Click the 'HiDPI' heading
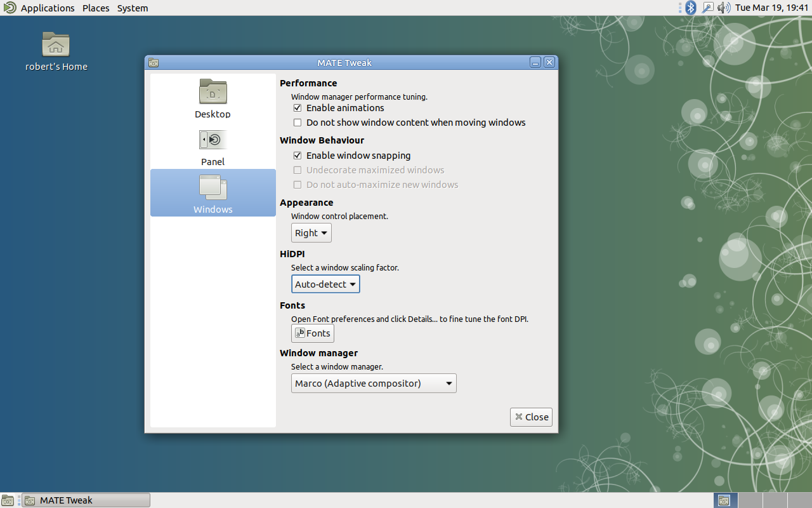Viewport: 812px width, 508px height. coord(292,254)
